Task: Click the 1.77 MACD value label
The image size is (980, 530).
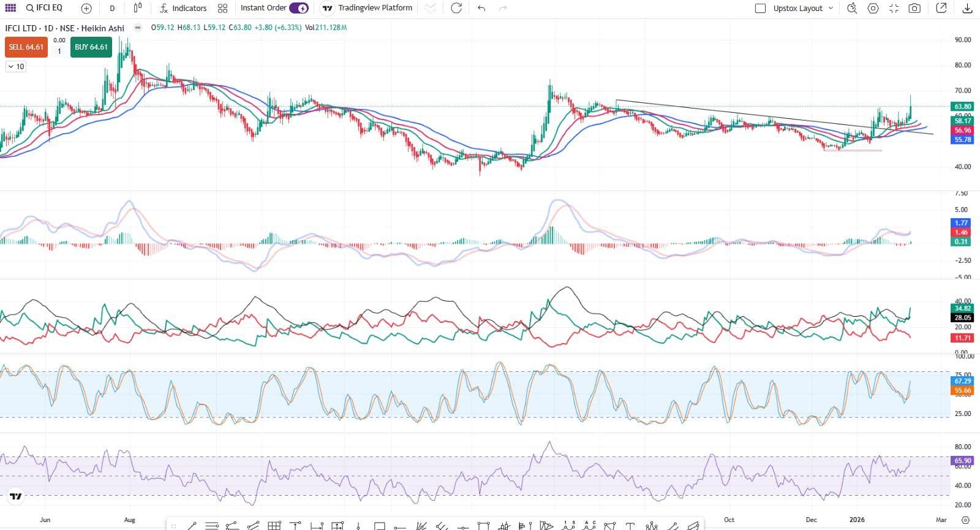Action: tap(961, 223)
